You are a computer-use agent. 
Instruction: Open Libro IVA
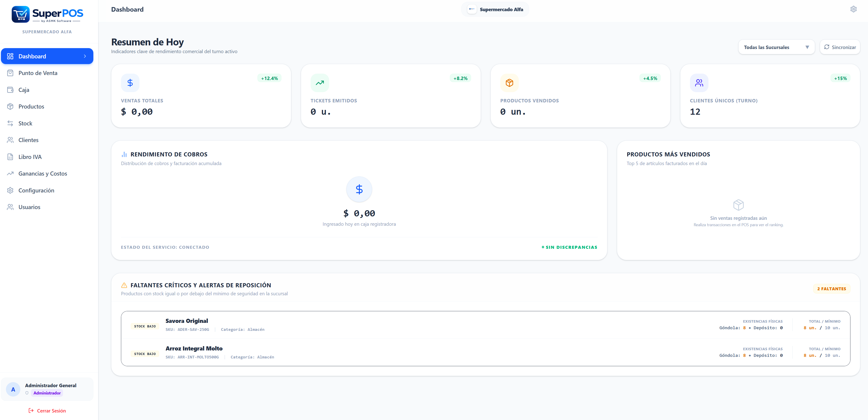(x=47, y=157)
